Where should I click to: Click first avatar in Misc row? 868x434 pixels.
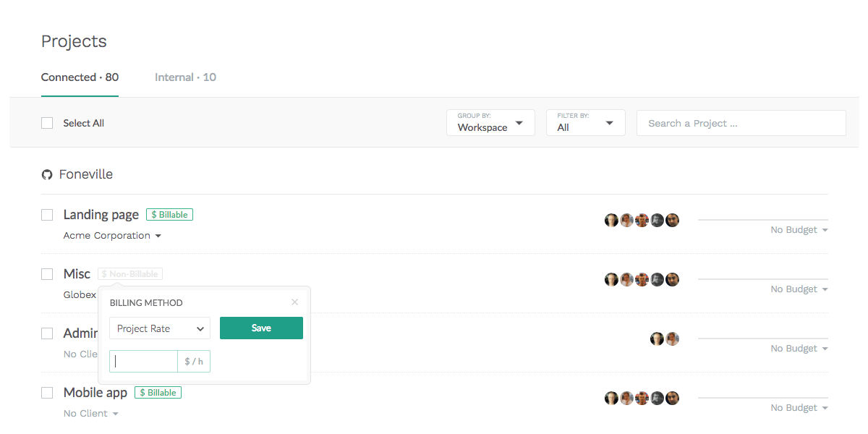(x=611, y=279)
